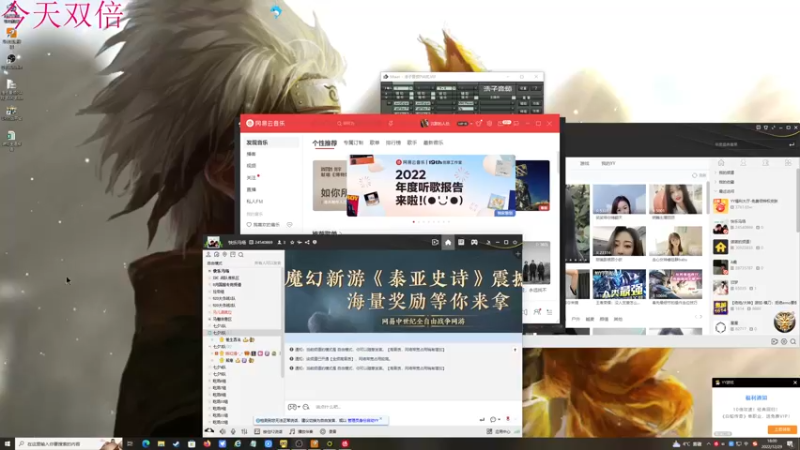800x450 pixels.
Task: Open 私人FM in NetEase sidebar
Action: tap(255, 202)
